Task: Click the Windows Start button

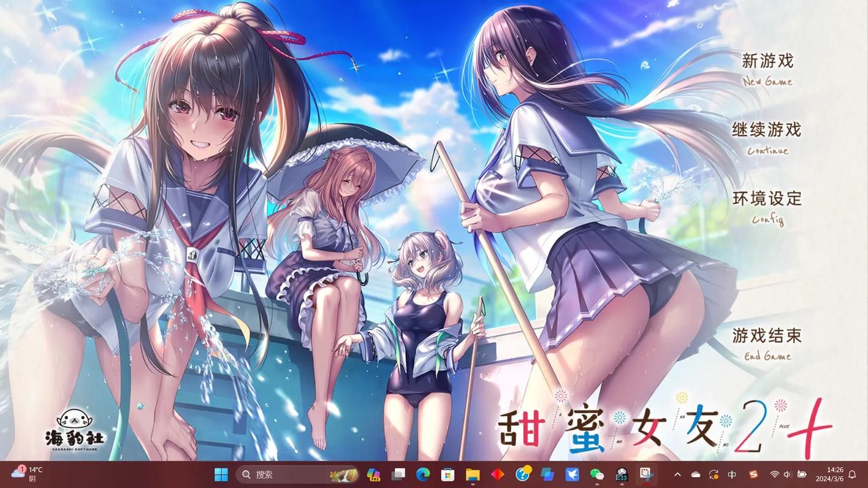Action: tap(221, 474)
